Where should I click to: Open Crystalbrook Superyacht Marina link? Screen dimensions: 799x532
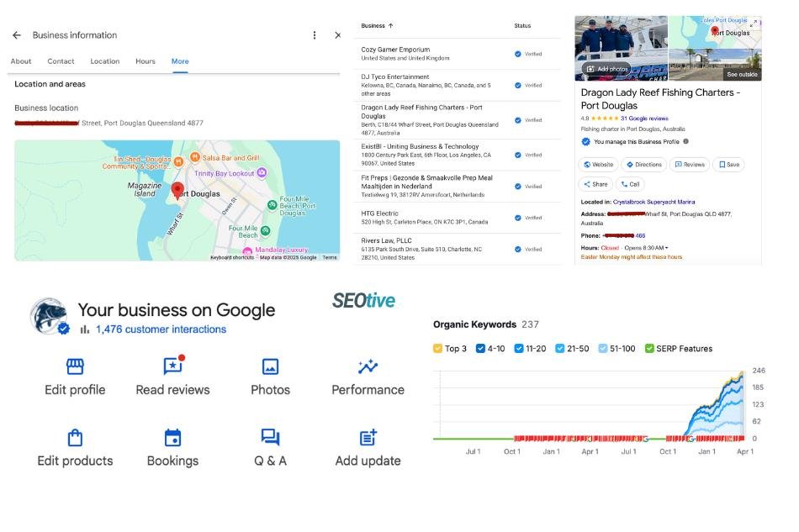(653, 202)
